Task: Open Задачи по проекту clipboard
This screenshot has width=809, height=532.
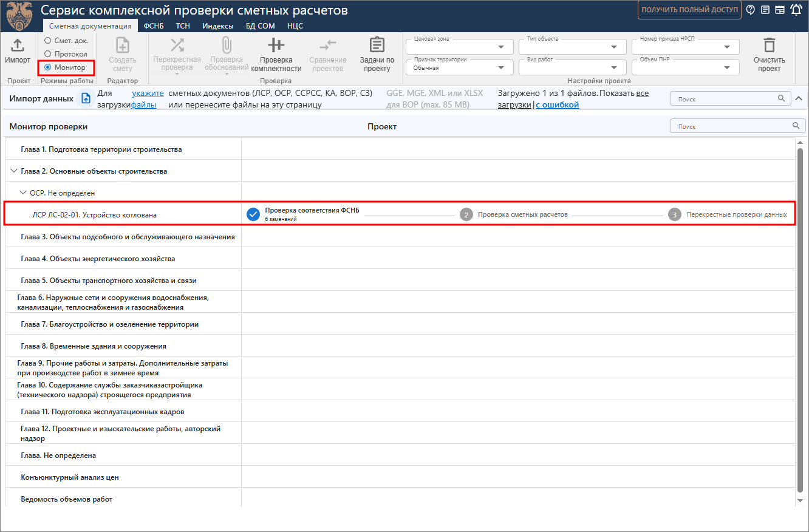Action: click(x=377, y=45)
